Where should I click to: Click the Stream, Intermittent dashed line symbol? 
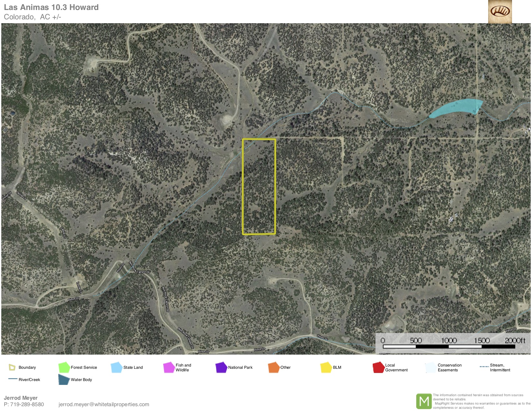coord(484,367)
